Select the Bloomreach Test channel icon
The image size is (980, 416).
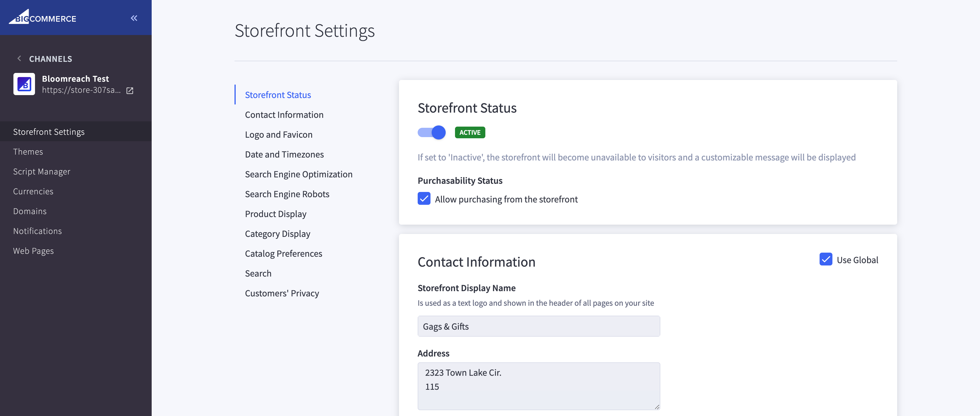(x=24, y=84)
